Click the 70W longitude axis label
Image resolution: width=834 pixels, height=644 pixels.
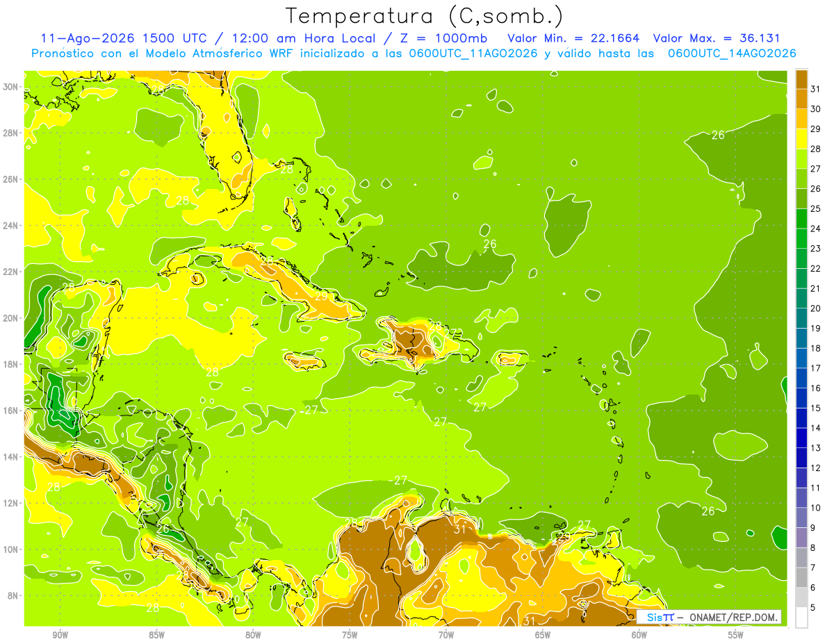pyautogui.click(x=446, y=635)
